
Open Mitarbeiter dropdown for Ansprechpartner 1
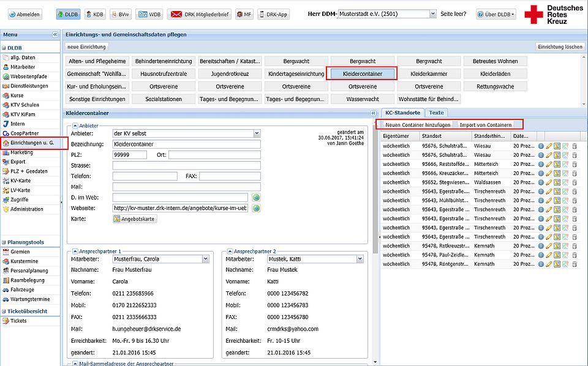pos(205,260)
